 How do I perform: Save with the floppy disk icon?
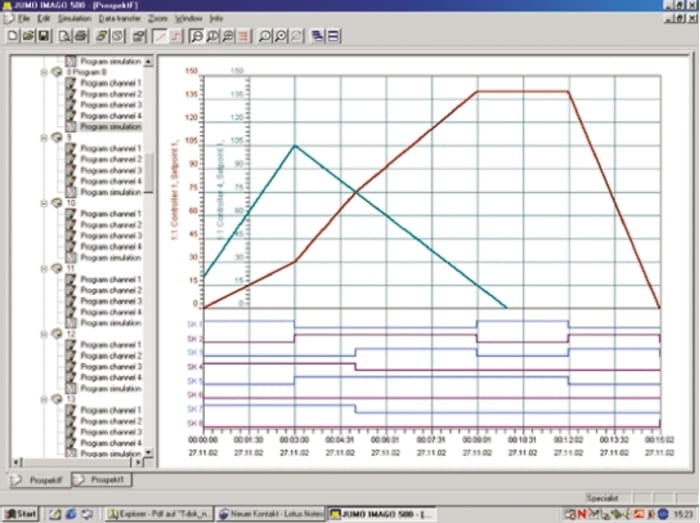pos(44,36)
